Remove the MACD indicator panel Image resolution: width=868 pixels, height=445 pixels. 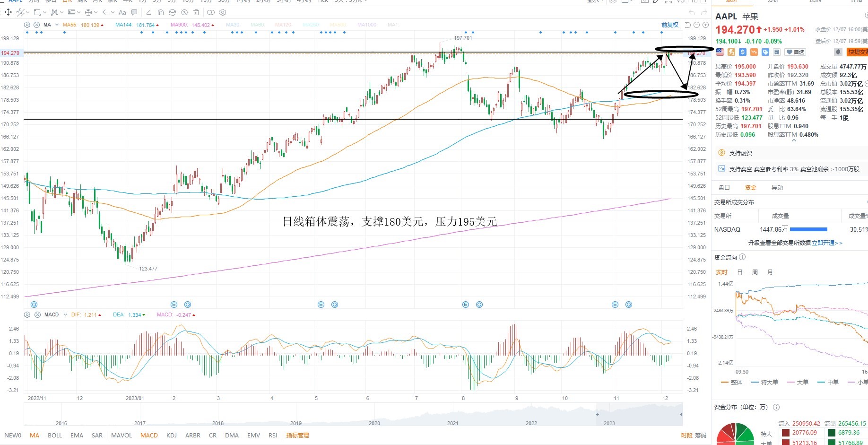click(x=36, y=314)
